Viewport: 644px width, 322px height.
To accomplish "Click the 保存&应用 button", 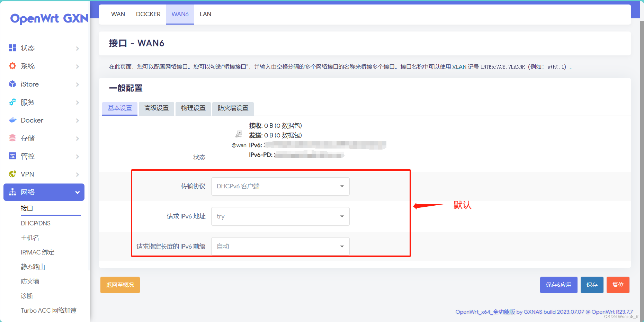I will pyautogui.click(x=558, y=285).
